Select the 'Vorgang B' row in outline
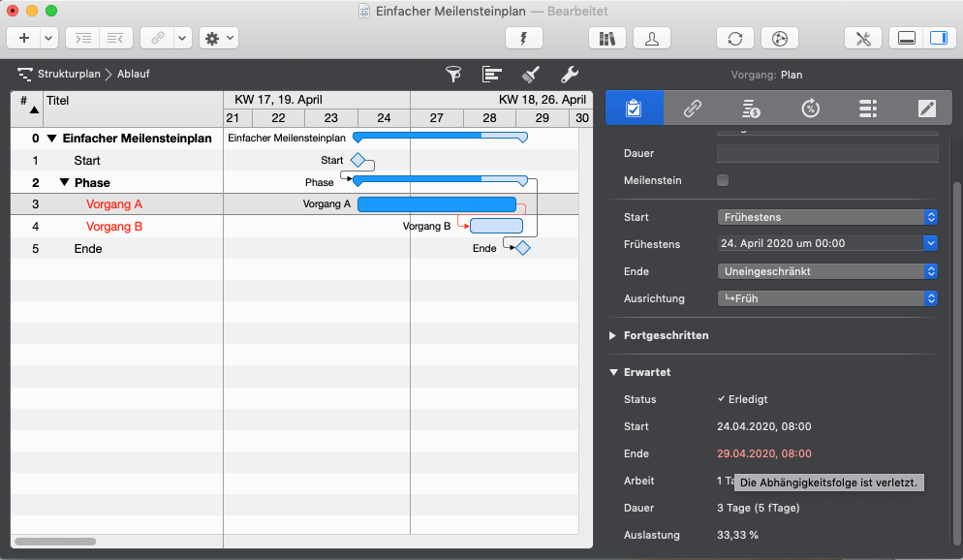Screen dimensions: 963x560 114,227
